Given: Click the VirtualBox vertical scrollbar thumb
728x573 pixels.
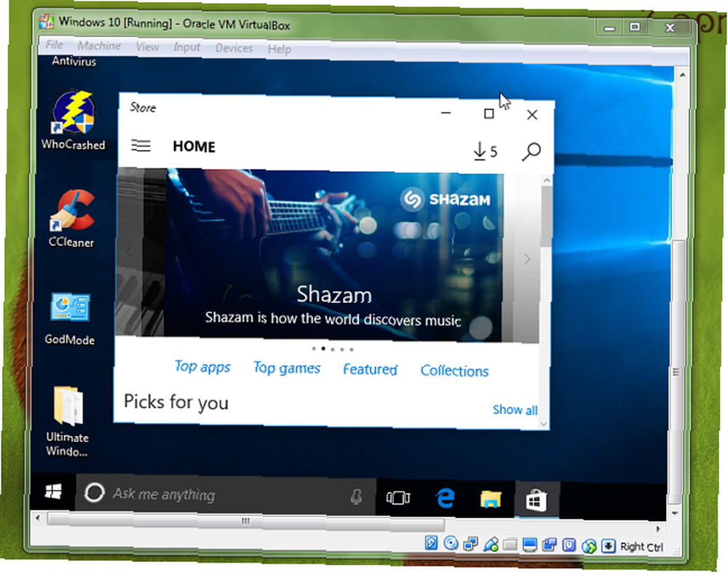Looking at the screenshot, I should coord(677,371).
